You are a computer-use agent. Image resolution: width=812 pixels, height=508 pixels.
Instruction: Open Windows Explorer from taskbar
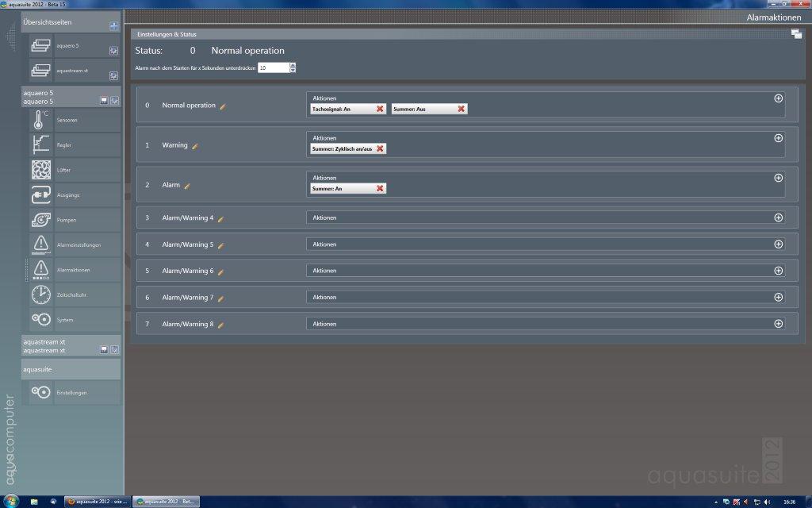coord(34,502)
